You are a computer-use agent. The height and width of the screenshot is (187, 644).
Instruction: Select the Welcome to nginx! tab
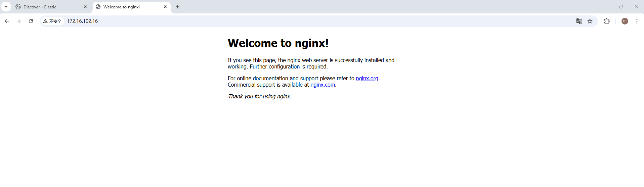[131, 7]
